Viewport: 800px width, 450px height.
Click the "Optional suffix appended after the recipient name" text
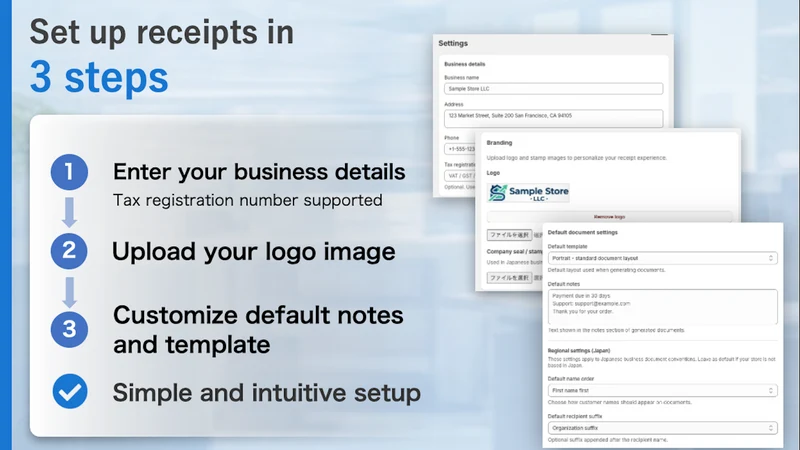coord(608,439)
